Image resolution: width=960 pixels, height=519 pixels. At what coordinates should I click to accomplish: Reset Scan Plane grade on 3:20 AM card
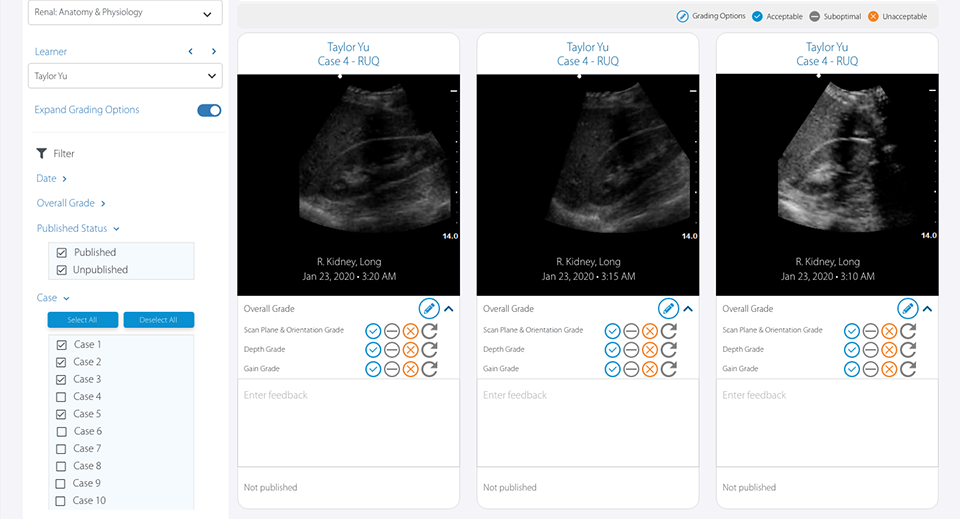point(430,331)
